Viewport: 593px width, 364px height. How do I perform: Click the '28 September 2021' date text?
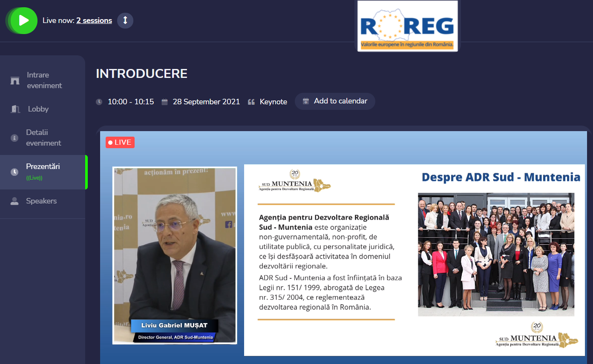point(206,102)
